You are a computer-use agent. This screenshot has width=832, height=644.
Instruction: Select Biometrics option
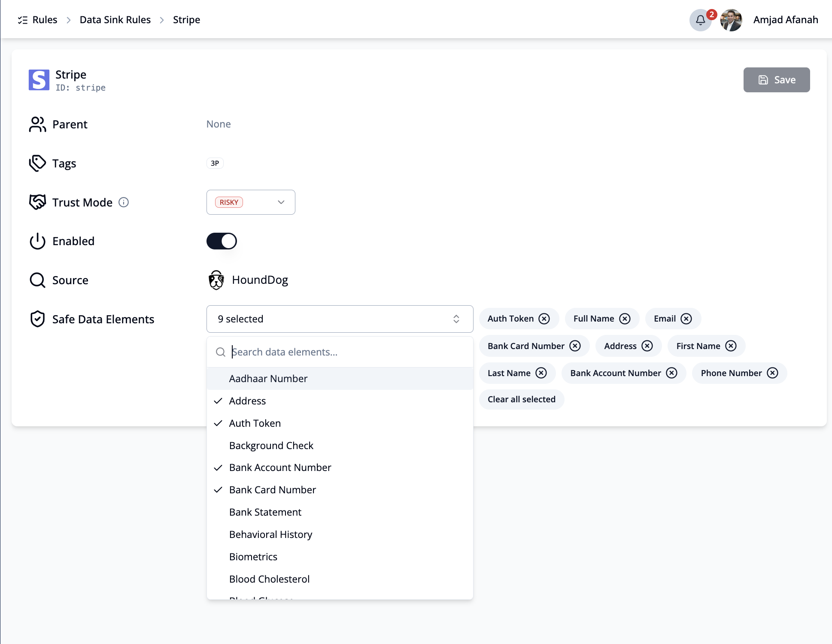click(340, 557)
